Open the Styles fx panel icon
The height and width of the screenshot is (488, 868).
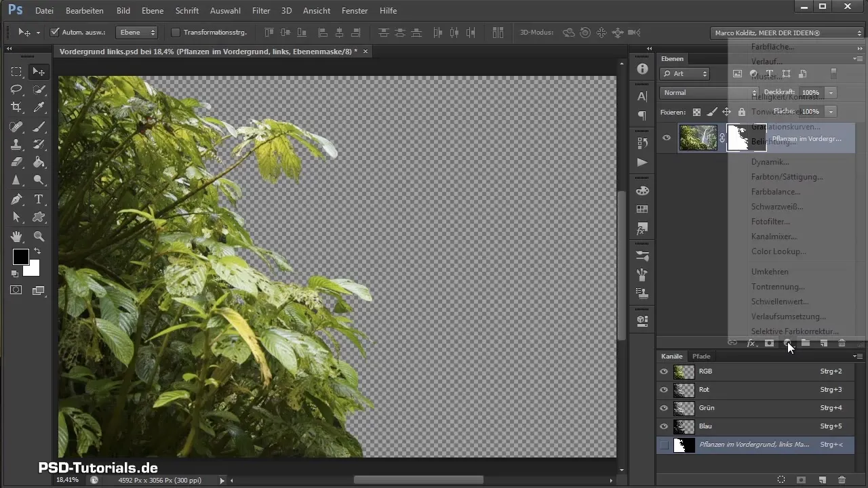[x=642, y=228]
